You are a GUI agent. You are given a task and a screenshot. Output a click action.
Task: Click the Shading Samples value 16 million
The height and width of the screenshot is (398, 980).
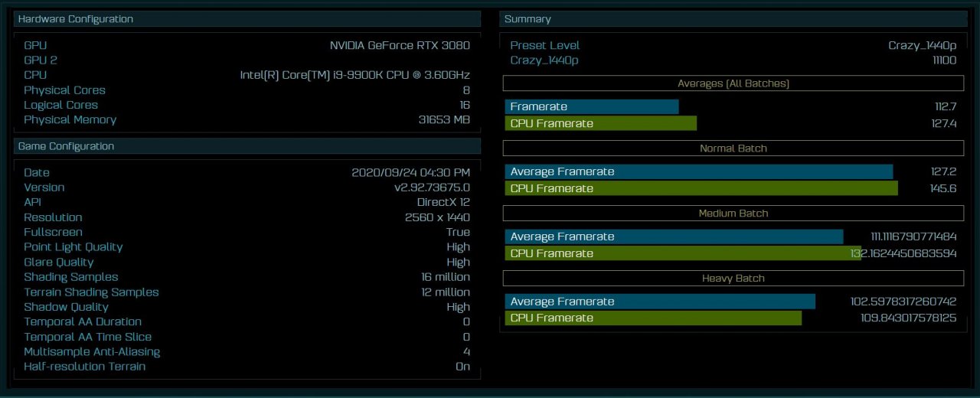click(445, 277)
